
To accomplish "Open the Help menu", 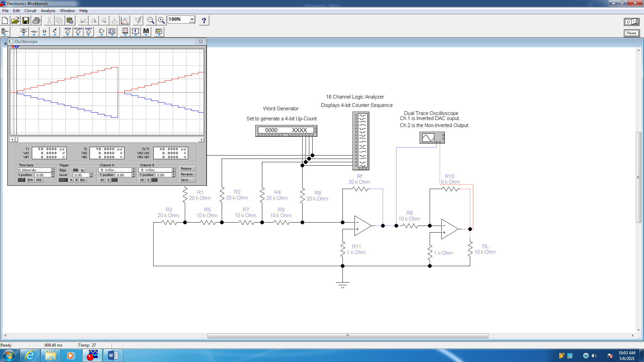I will point(84,11).
